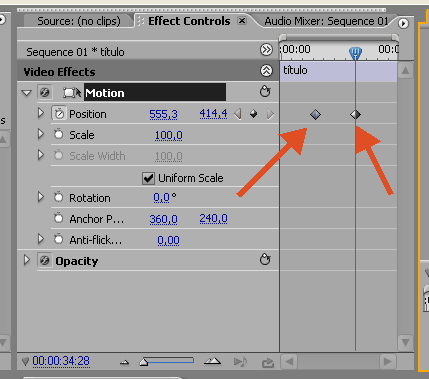Click the Anchor Point X value 360,0
429x379 pixels.
point(163,219)
